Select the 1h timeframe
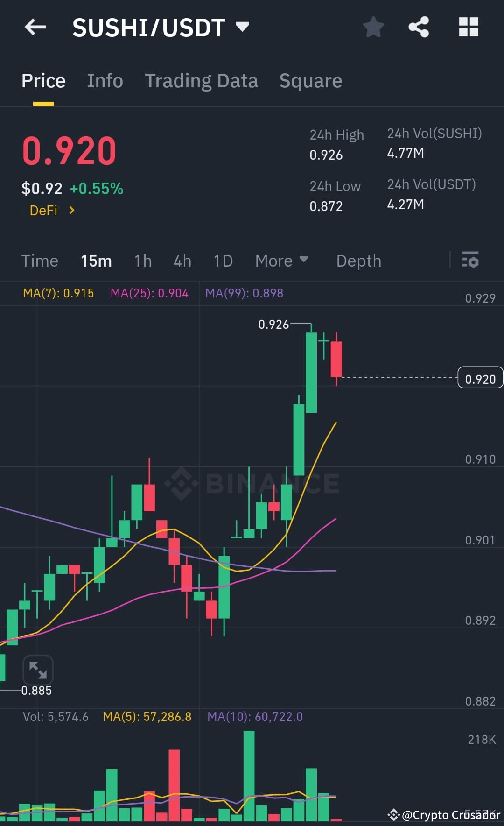This screenshot has width=504, height=826. (142, 261)
